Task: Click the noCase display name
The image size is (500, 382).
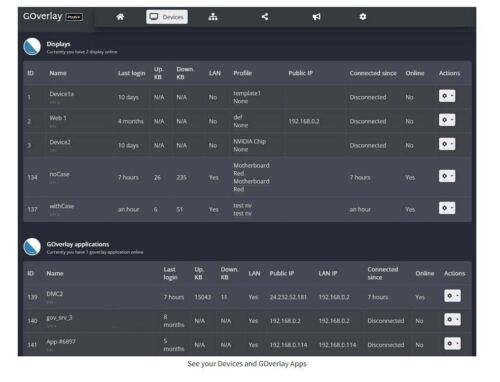Action: click(59, 174)
